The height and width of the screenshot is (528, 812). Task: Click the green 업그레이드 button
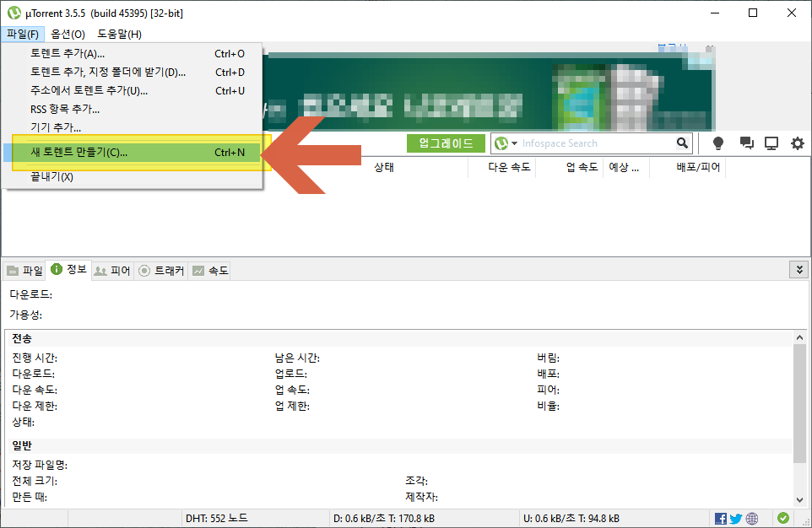pos(446,143)
